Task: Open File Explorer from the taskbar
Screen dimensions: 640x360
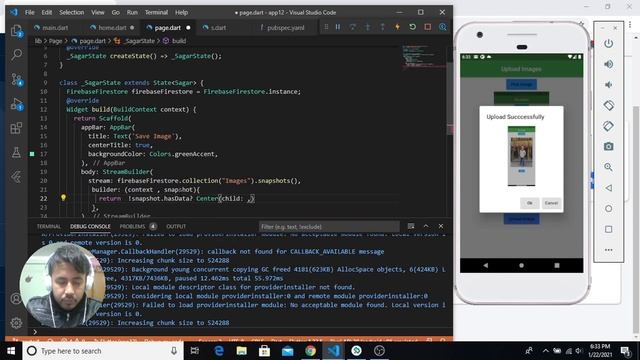Action: pos(242,351)
